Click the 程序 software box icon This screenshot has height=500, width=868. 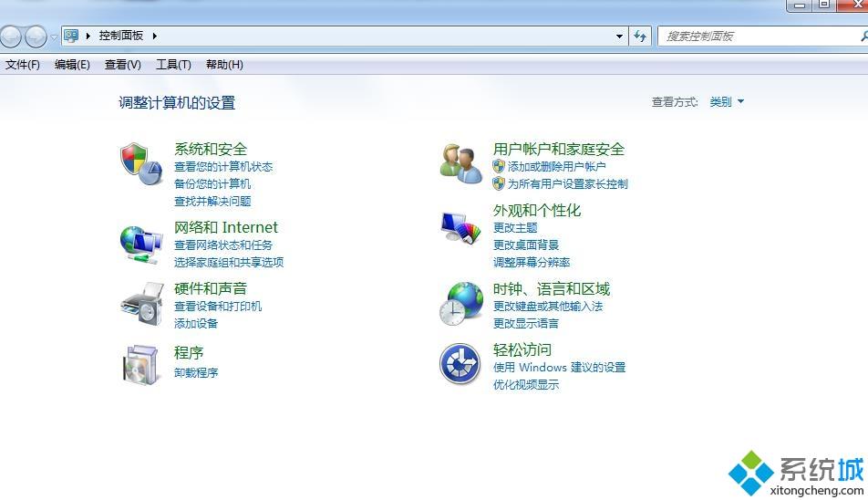(x=141, y=365)
